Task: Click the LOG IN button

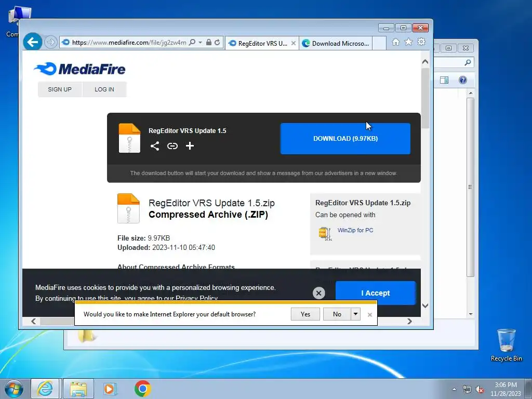Action: [104, 89]
